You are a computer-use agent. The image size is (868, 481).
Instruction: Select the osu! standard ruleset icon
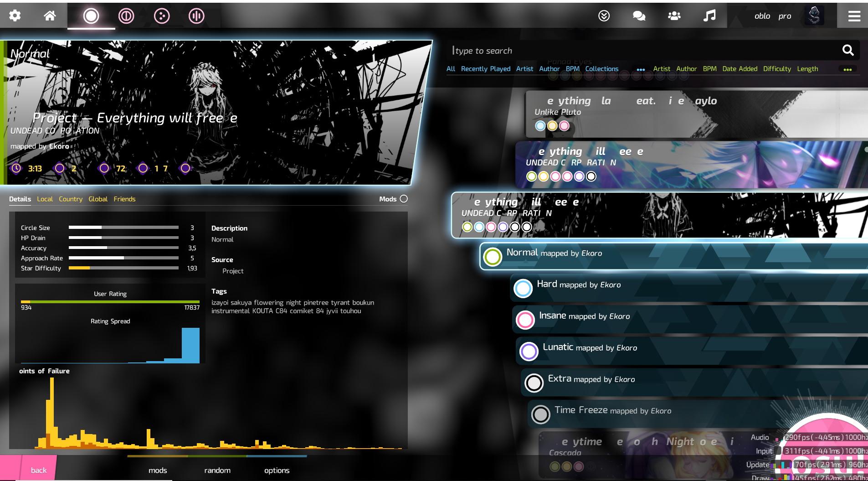point(91,15)
